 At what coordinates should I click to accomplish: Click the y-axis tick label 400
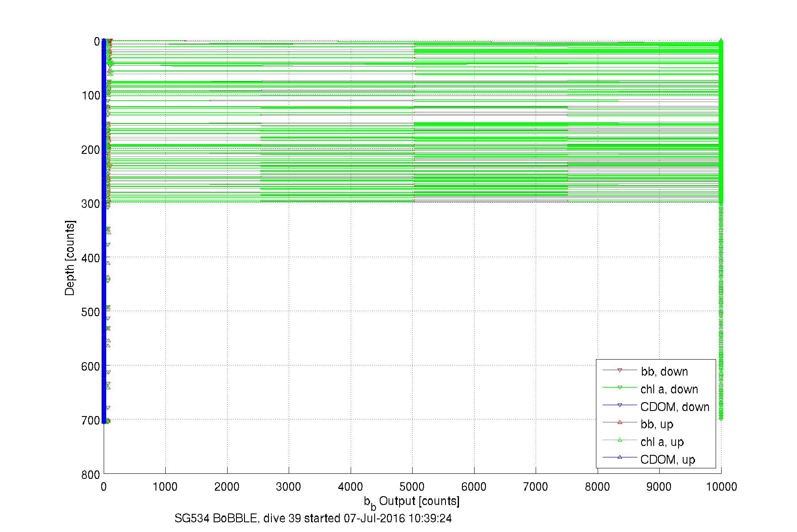tap(91, 258)
